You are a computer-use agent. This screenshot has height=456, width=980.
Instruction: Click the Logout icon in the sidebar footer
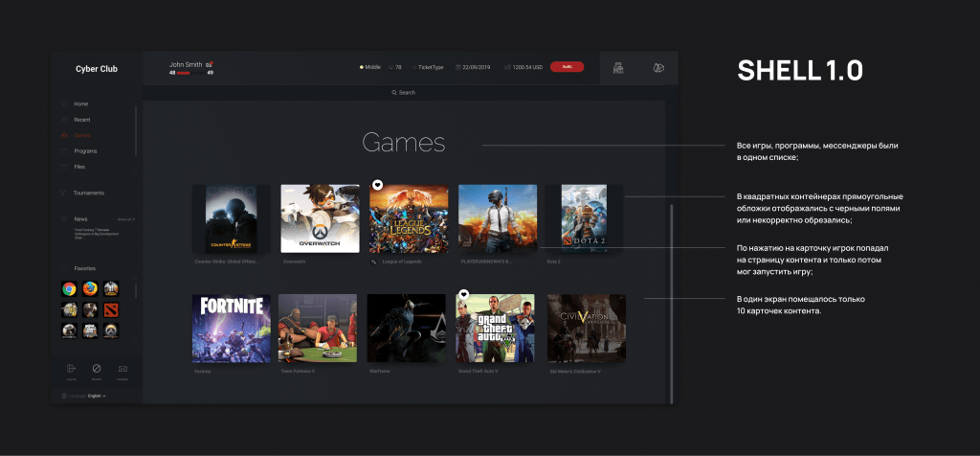71,369
